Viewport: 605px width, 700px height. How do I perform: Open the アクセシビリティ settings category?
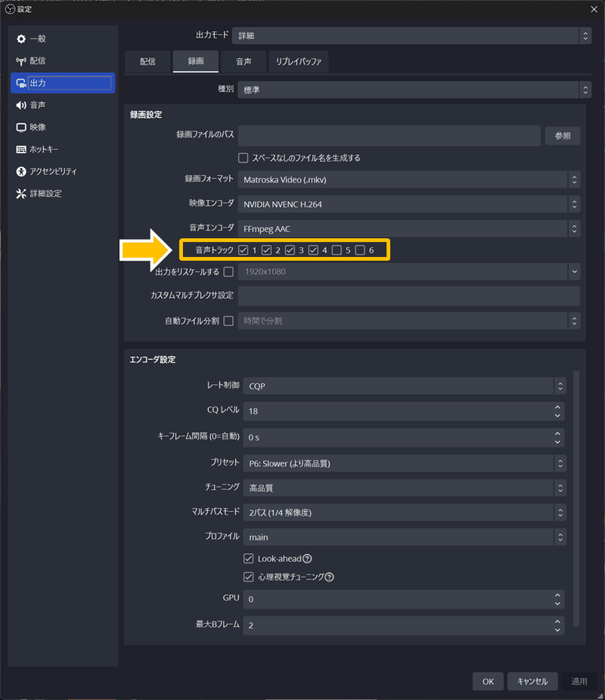(x=63, y=172)
